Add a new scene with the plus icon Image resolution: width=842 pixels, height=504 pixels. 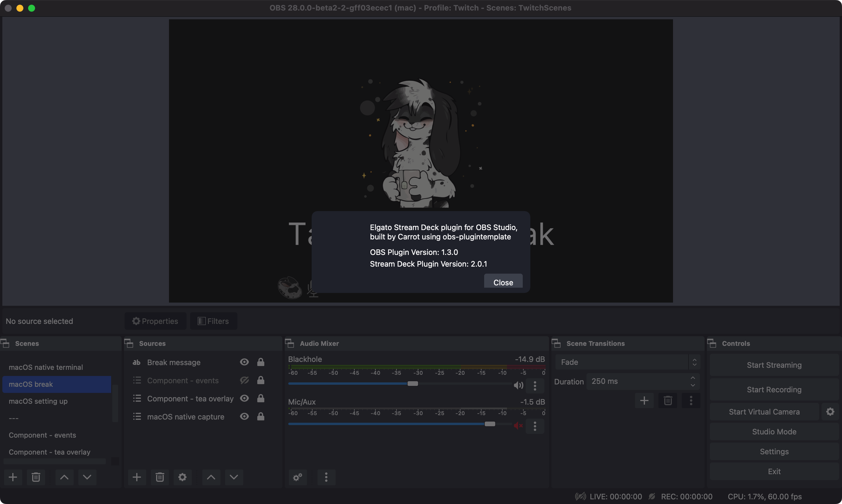pyautogui.click(x=13, y=477)
